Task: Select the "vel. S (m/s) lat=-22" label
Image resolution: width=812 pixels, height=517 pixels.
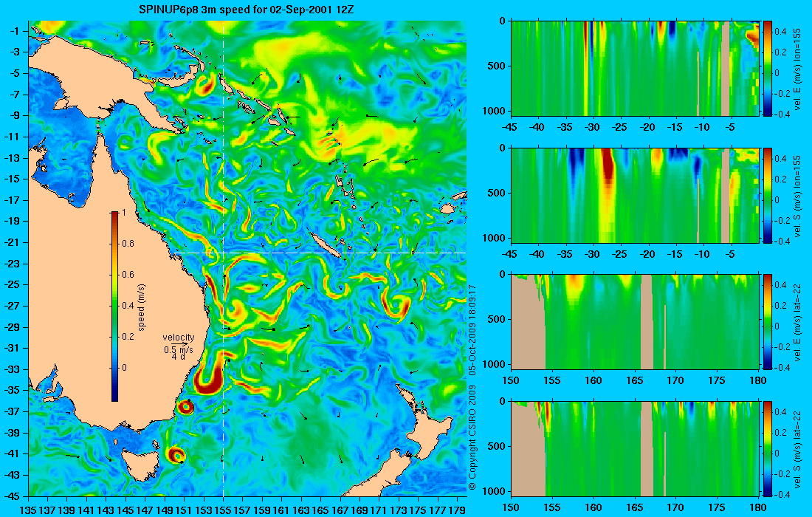Action: 798,448
